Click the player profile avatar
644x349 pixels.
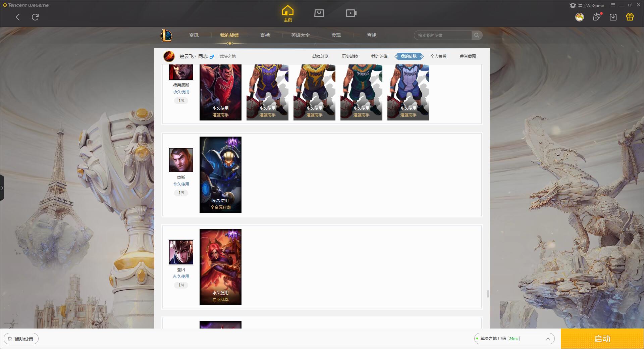(169, 56)
